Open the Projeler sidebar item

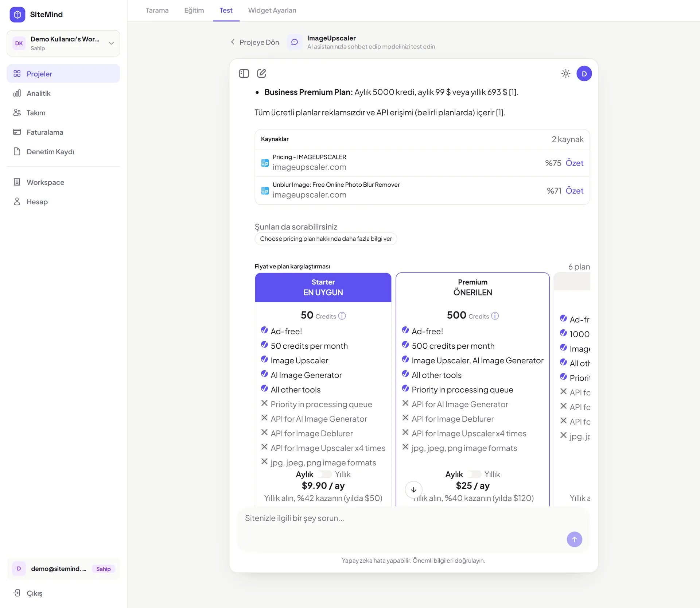point(63,74)
